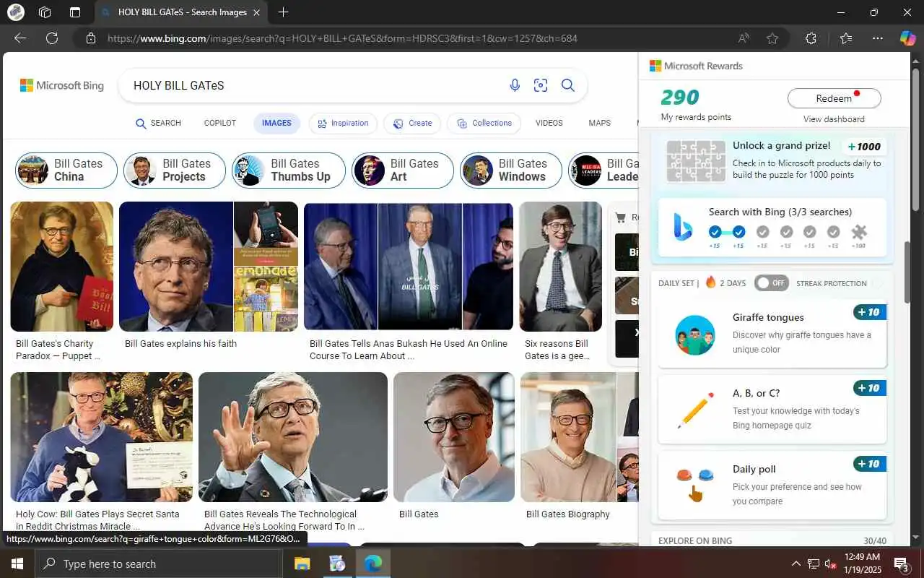This screenshot has height=578, width=924.
Task: Open the Bill Gates Biography image
Action: (568, 437)
